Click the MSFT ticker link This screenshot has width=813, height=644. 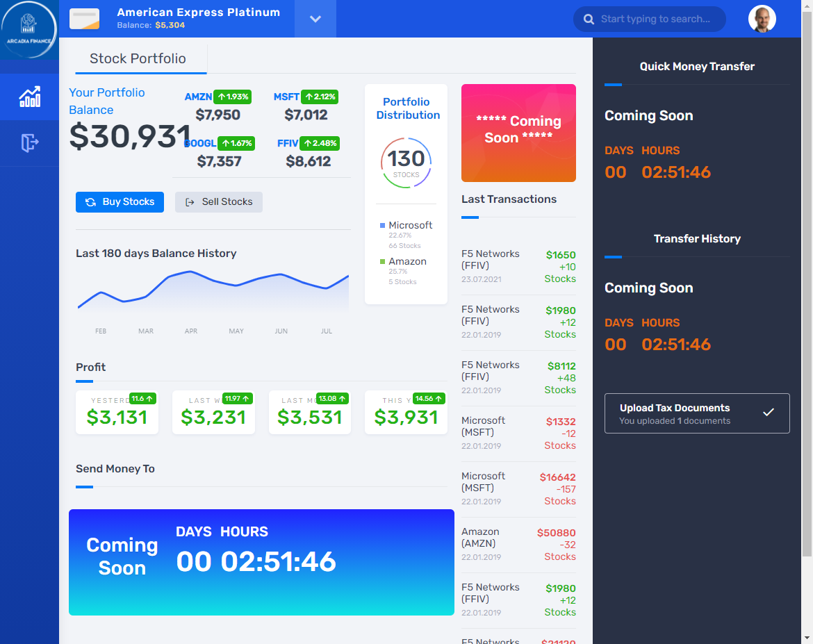point(286,97)
